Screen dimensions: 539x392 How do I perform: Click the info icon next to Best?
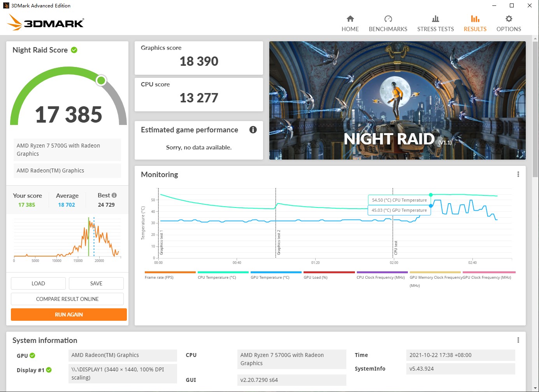(x=114, y=195)
